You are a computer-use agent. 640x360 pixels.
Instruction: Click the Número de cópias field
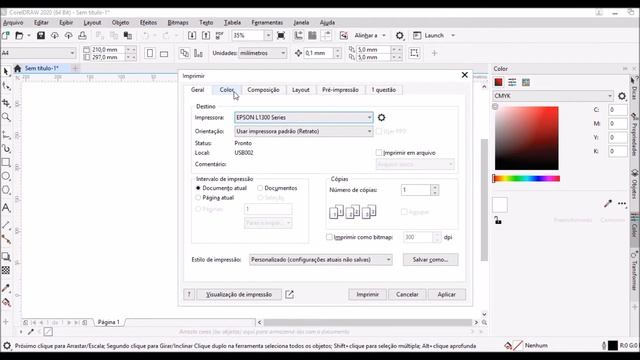coord(416,190)
